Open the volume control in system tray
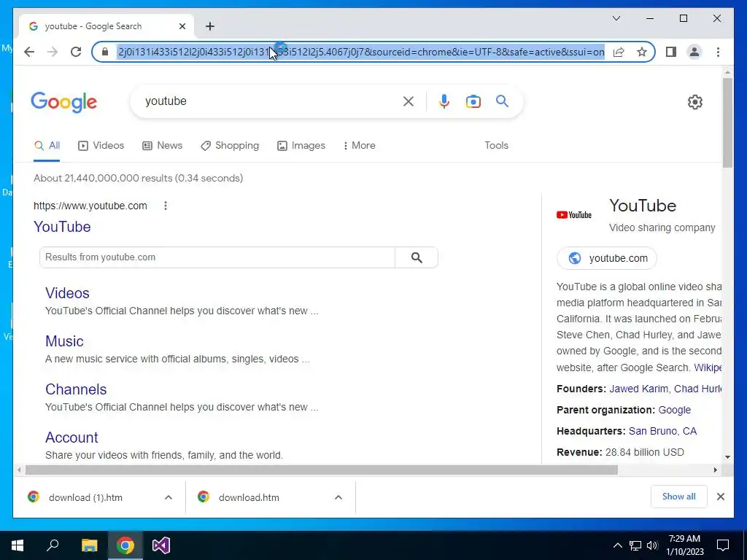The width and height of the screenshot is (747, 560). pos(652,545)
